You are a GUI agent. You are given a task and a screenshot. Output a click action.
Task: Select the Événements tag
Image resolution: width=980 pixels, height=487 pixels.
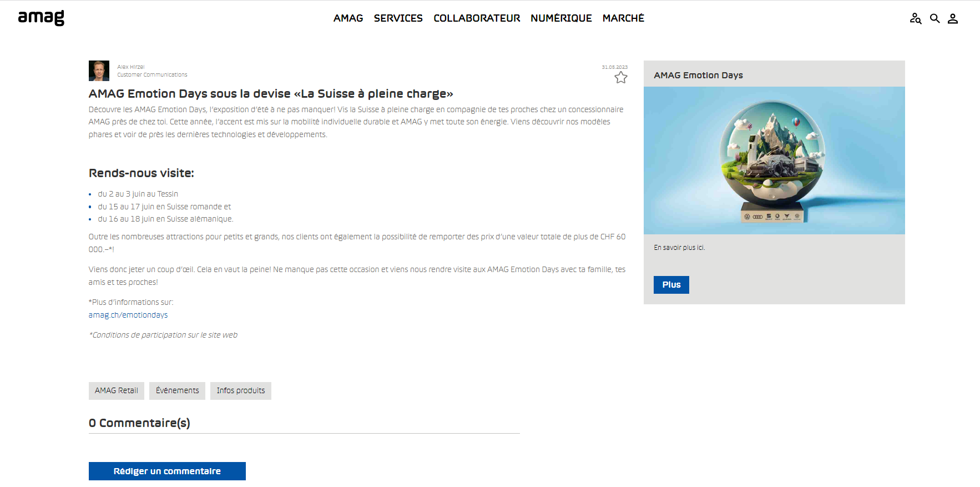coord(177,391)
